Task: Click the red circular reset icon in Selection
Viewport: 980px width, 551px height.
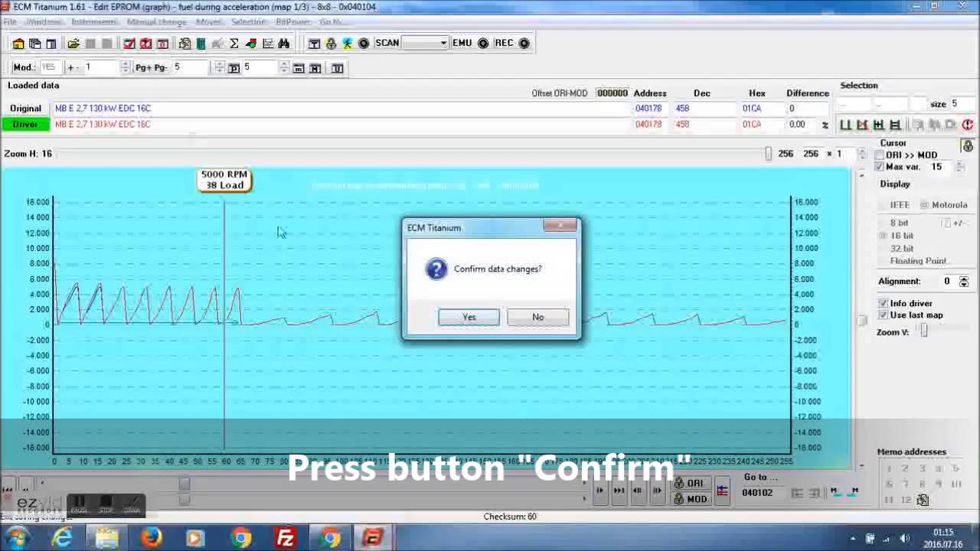Action: pyautogui.click(x=968, y=125)
